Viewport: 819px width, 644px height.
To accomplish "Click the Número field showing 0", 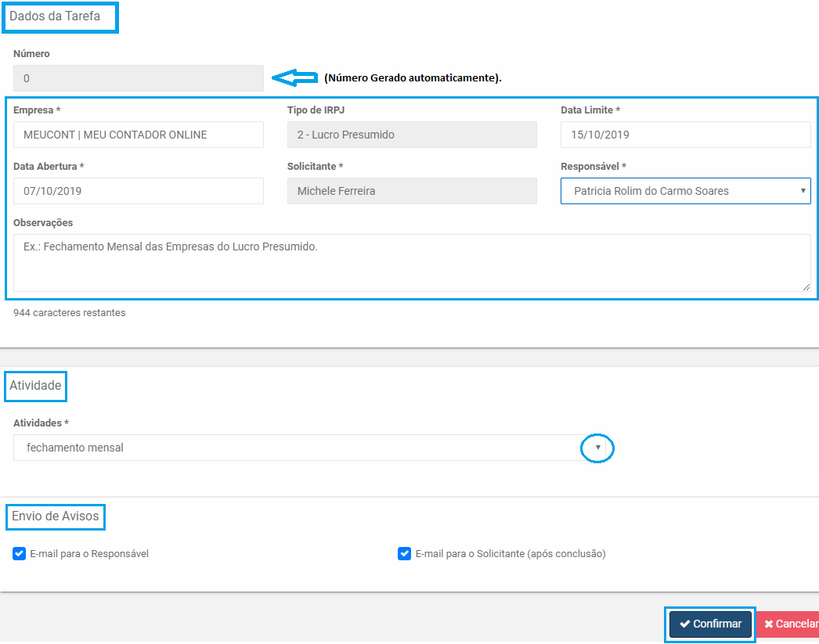I will pyautogui.click(x=139, y=78).
